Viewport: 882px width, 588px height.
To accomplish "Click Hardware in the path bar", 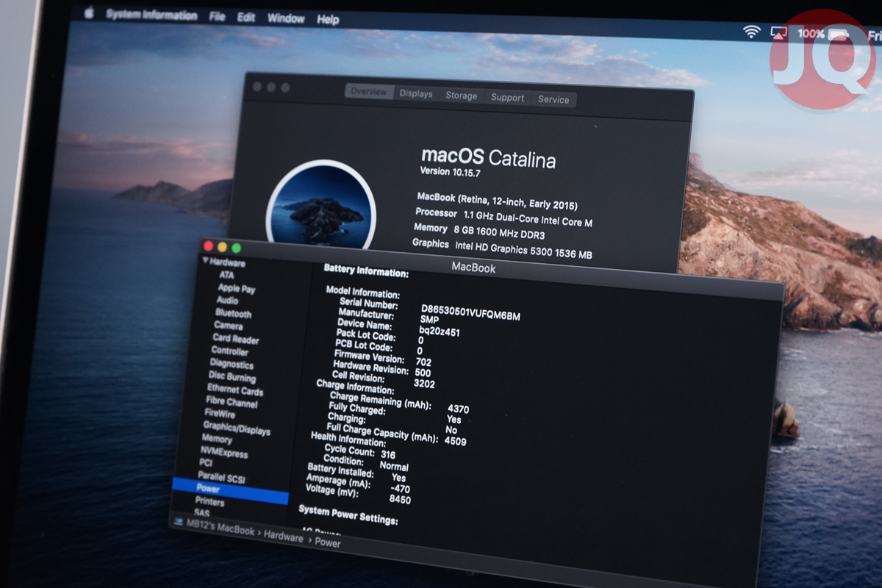I will [x=284, y=537].
